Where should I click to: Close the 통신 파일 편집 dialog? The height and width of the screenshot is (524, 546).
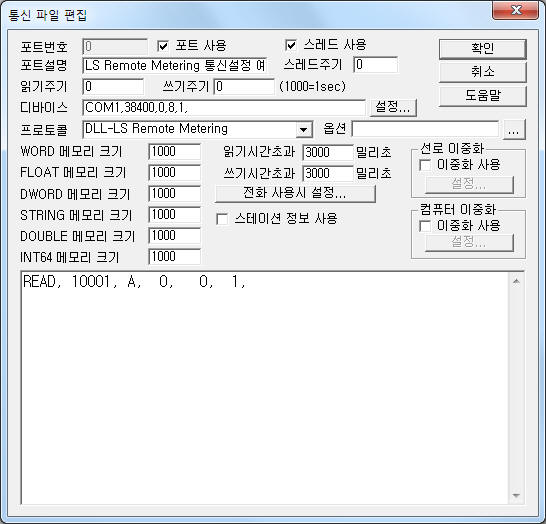point(516,11)
